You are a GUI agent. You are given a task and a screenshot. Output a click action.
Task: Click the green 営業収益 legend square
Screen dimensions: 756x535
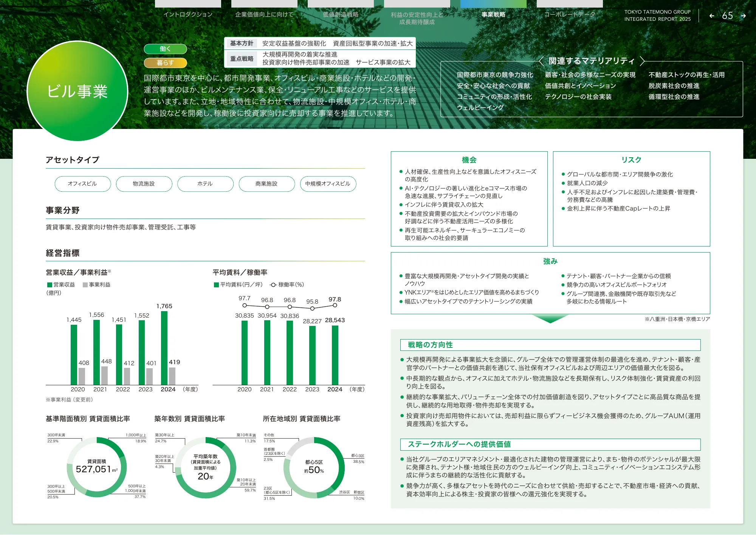(x=50, y=285)
